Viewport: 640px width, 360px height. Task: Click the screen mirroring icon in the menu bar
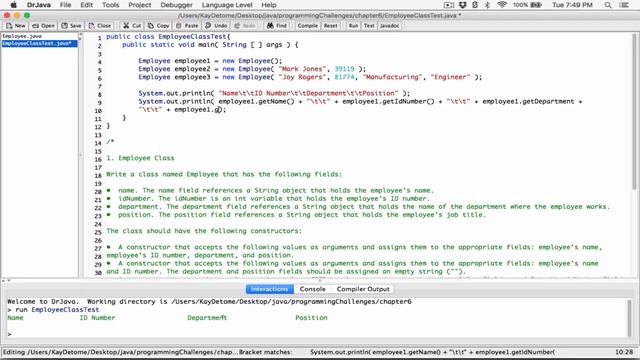449,5
